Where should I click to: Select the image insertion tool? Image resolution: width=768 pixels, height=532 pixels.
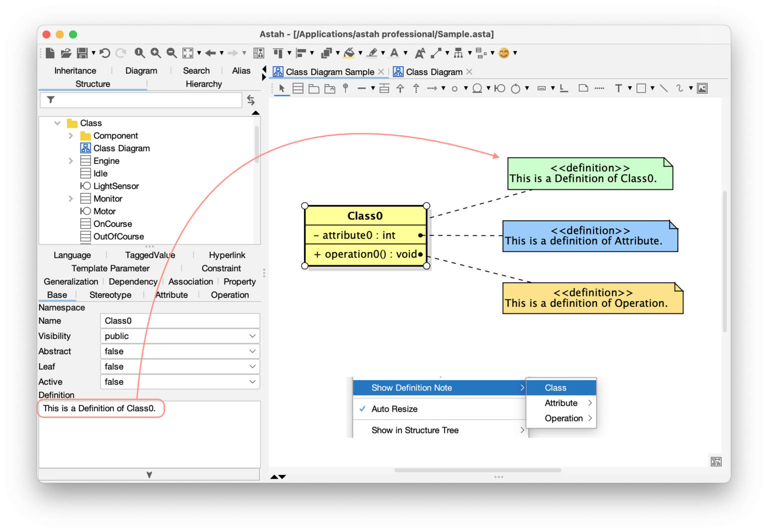(702, 88)
